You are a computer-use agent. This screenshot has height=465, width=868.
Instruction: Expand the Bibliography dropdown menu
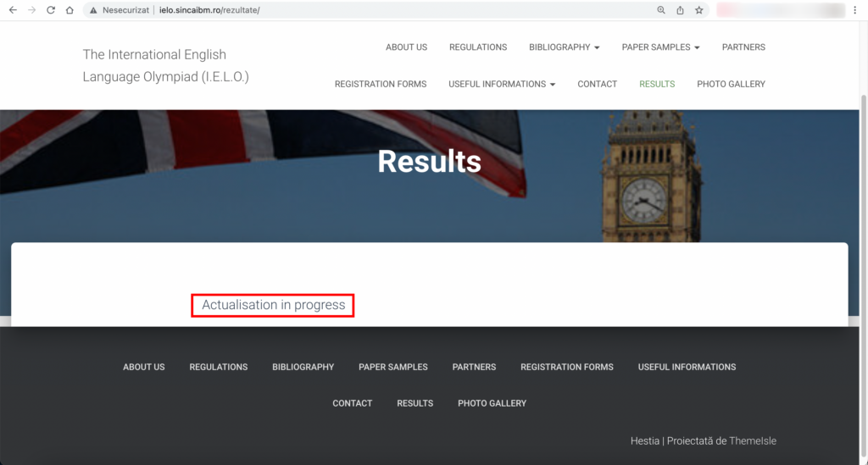564,47
